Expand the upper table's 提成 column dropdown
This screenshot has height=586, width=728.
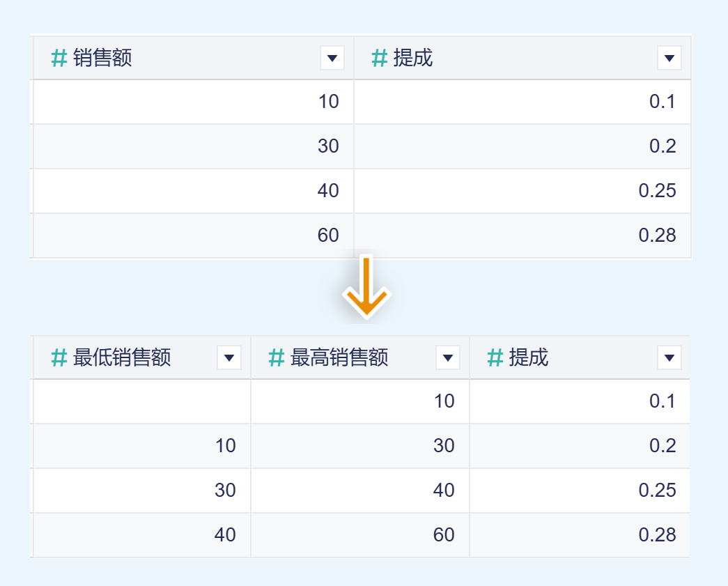[x=669, y=59]
